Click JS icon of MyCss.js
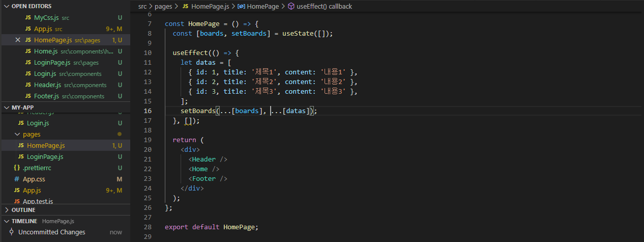The width and height of the screenshot is (644, 242). pyautogui.click(x=28, y=18)
